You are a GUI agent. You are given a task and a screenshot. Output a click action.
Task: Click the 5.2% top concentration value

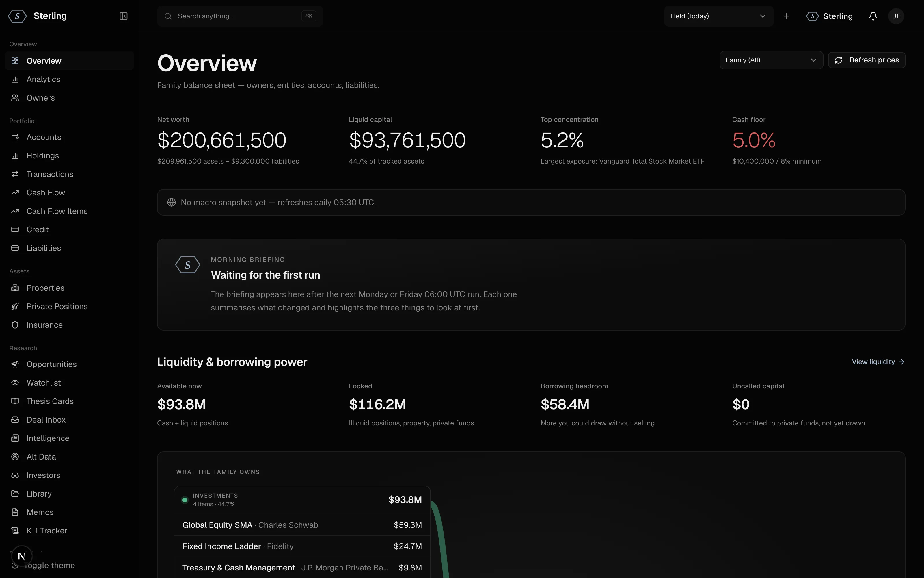point(562,140)
